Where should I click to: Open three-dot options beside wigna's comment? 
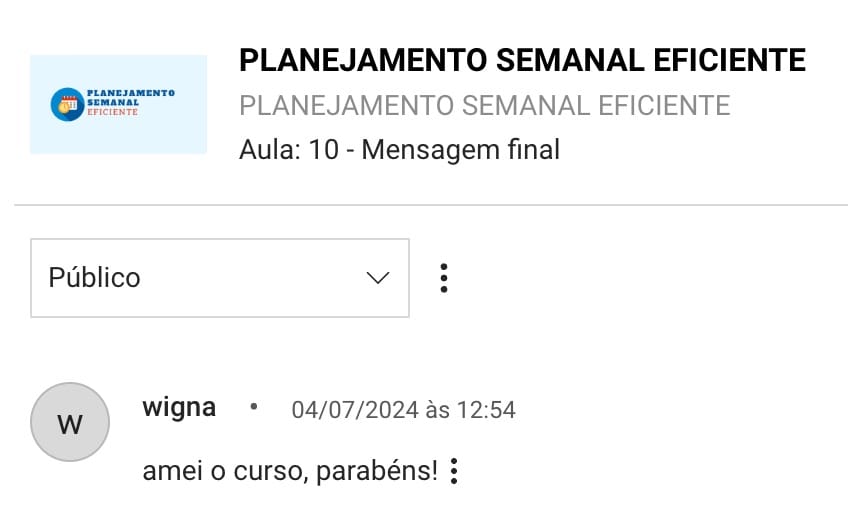[x=454, y=471]
